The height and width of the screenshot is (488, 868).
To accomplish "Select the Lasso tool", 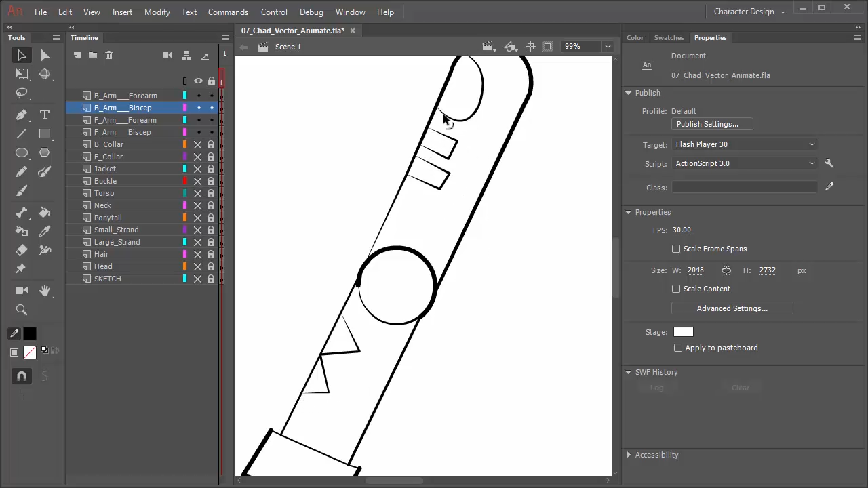I will (x=22, y=93).
